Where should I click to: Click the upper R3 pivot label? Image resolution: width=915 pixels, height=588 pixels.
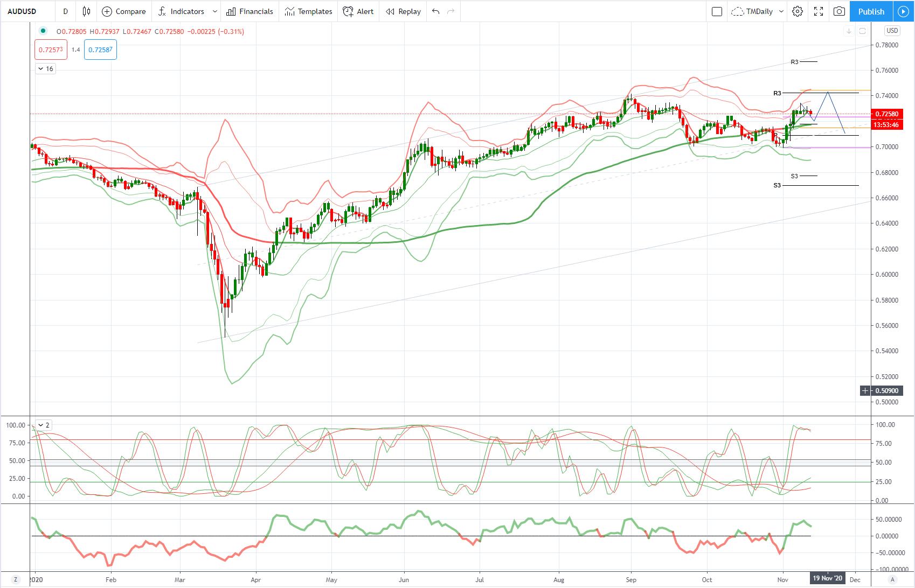point(794,62)
